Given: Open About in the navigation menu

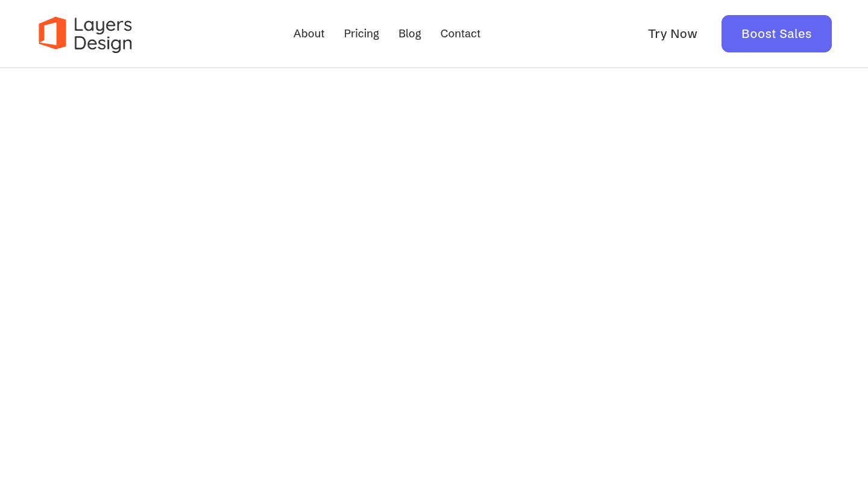Looking at the screenshot, I should tap(309, 34).
